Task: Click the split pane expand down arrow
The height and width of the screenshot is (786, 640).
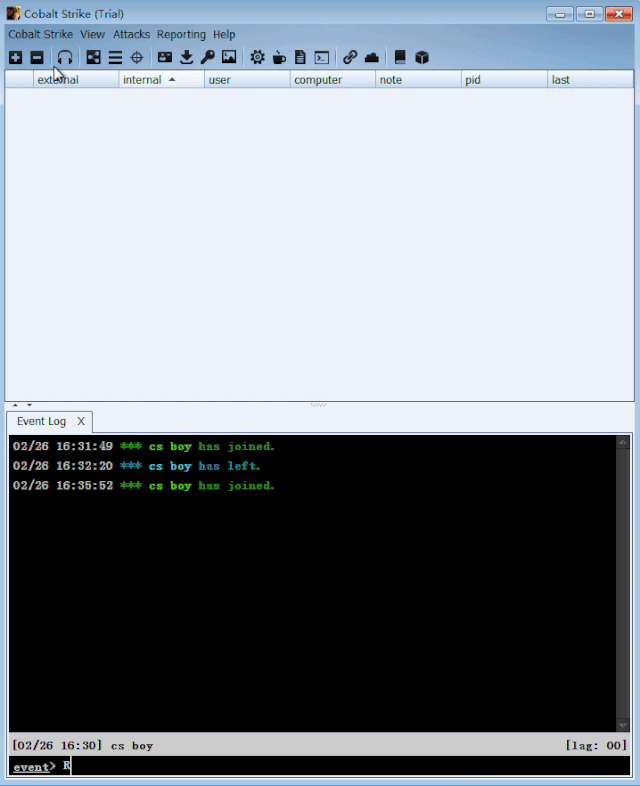Action: pyautogui.click(x=30, y=405)
